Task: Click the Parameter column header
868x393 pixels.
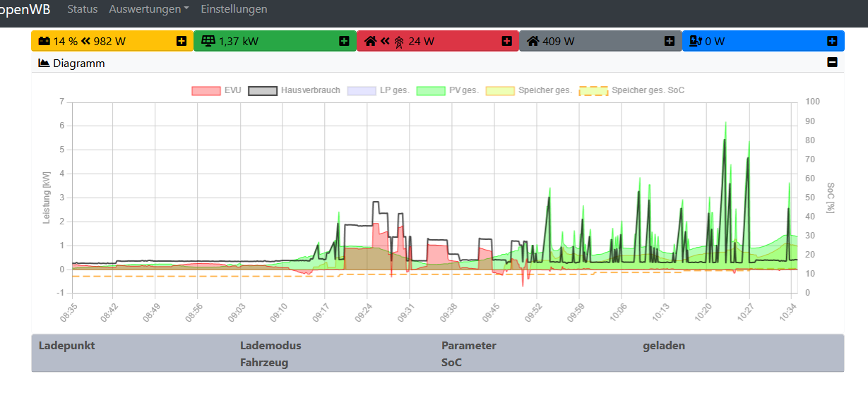Action: point(469,345)
